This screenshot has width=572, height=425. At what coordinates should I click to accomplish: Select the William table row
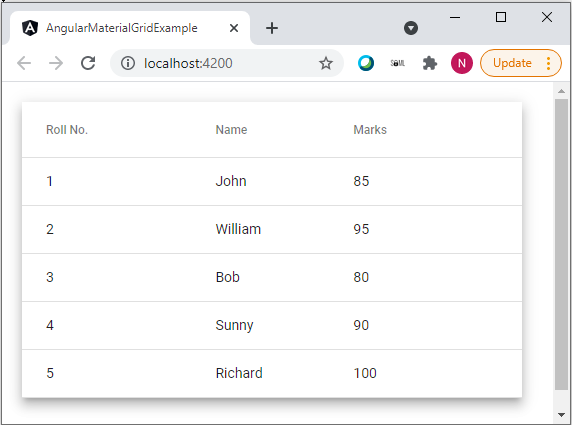(272, 229)
